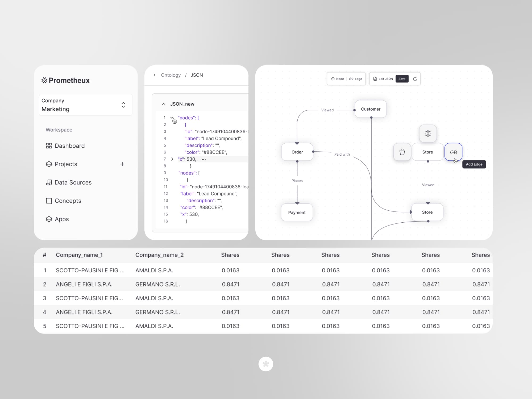Click the Prometheux logo

(x=65, y=80)
